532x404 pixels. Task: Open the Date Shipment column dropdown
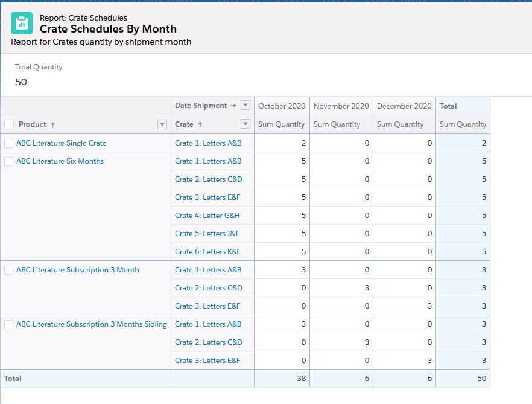click(245, 106)
